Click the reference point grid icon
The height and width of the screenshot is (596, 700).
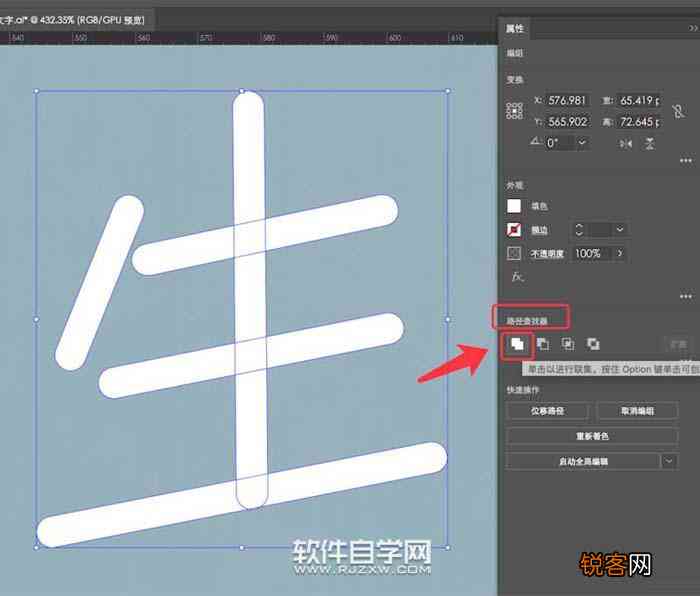point(514,111)
